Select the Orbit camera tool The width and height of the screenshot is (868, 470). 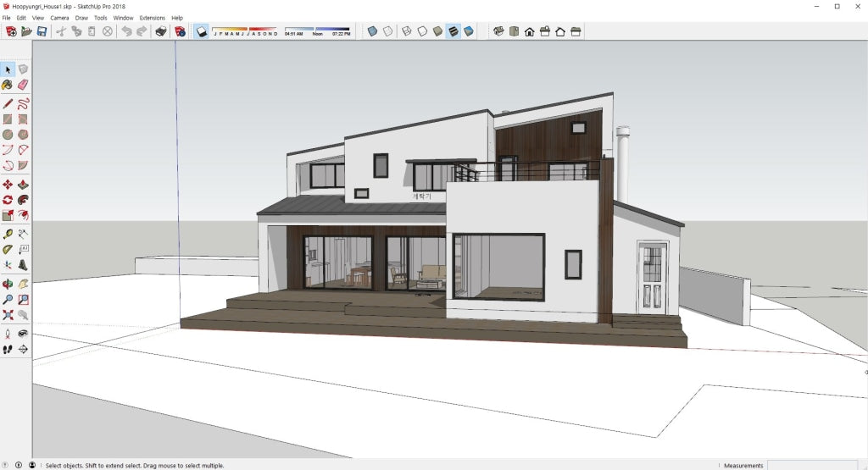8,284
